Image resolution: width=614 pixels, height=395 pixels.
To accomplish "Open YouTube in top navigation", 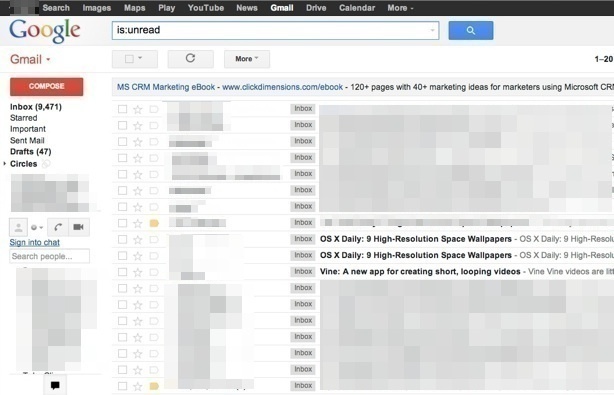I will (x=206, y=8).
